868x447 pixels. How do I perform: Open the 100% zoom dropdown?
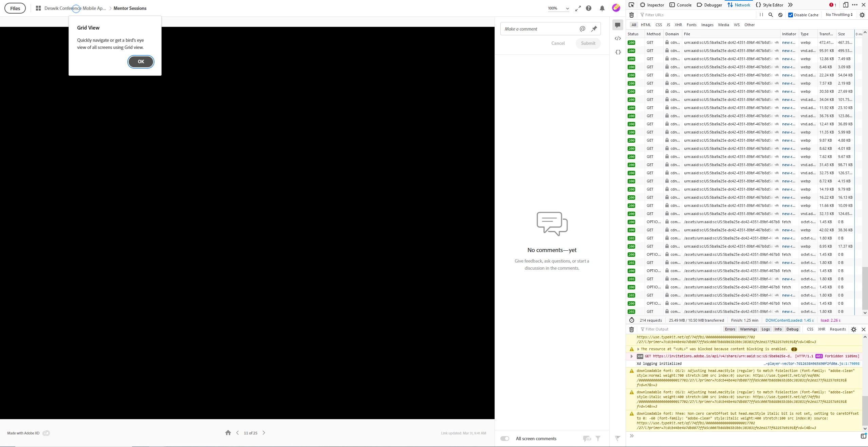558,8
